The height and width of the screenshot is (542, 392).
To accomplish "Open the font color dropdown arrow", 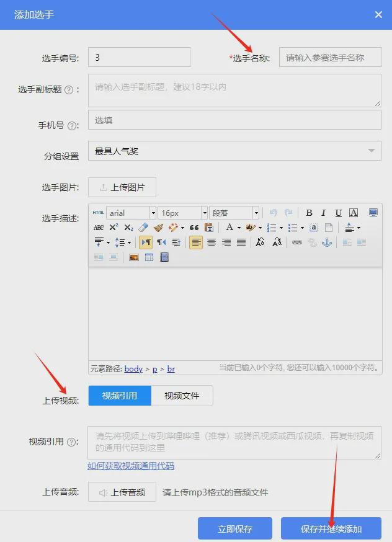I will [x=239, y=228].
